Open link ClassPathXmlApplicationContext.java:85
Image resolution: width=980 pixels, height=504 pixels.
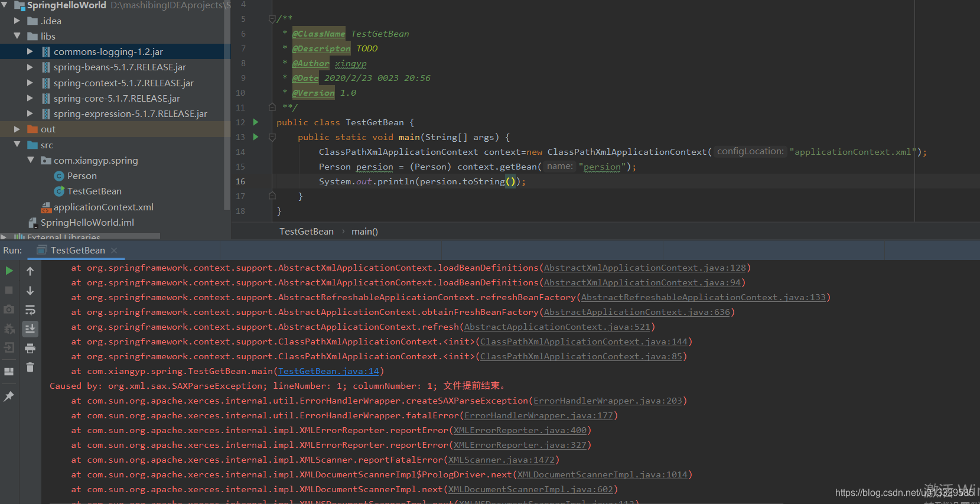click(581, 356)
